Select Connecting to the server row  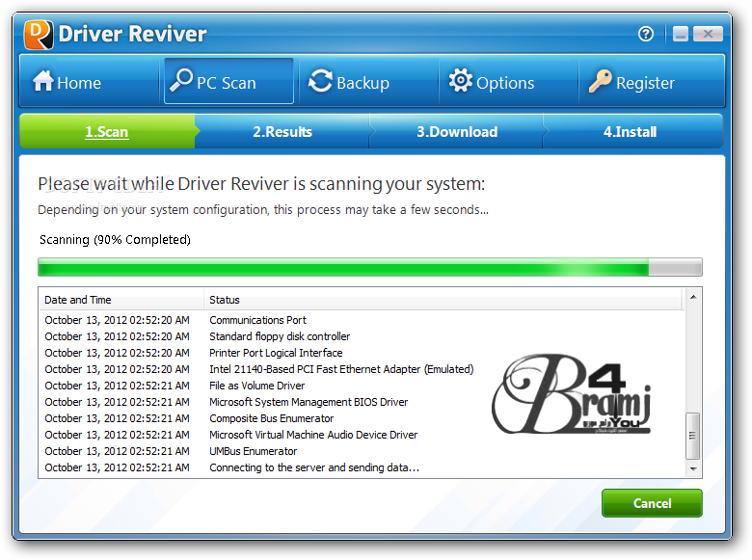[x=363, y=467]
